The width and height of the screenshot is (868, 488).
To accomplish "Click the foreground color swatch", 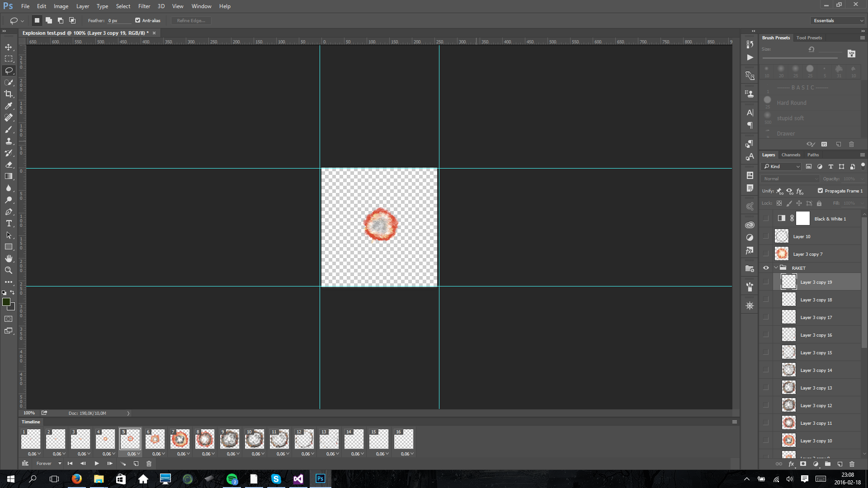I will 6,302.
